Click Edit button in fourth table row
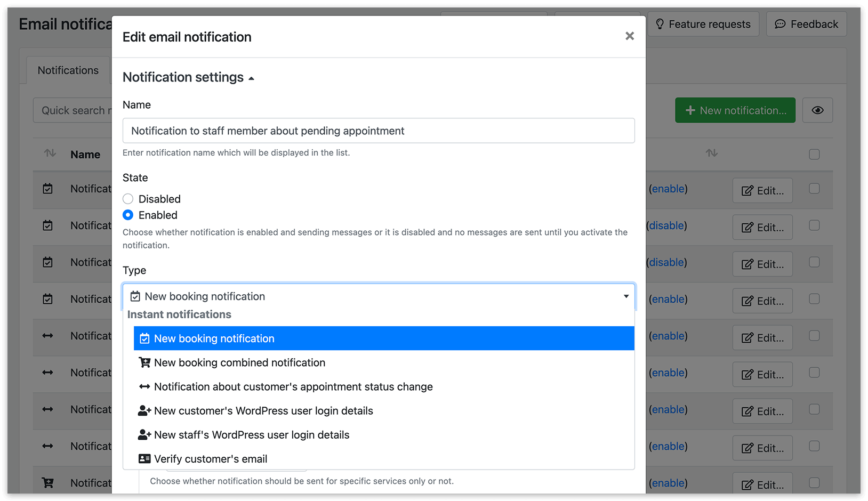 pos(762,301)
